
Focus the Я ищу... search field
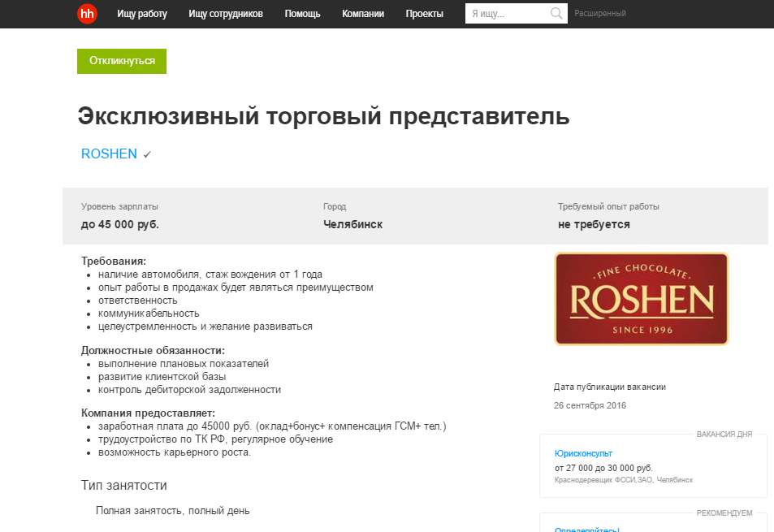click(x=508, y=14)
